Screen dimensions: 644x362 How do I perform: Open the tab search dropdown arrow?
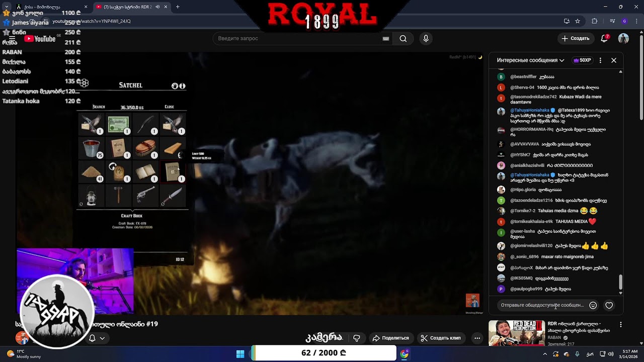click(x=7, y=7)
